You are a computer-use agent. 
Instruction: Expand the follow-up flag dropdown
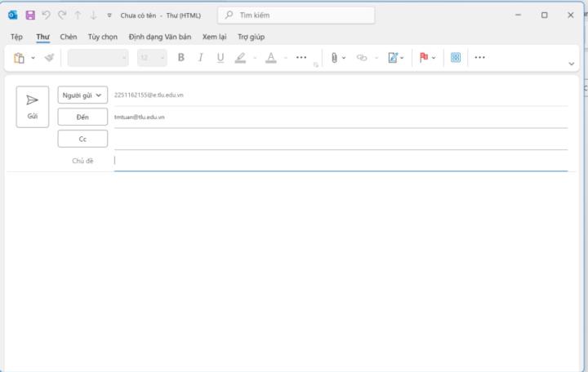pos(434,58)
